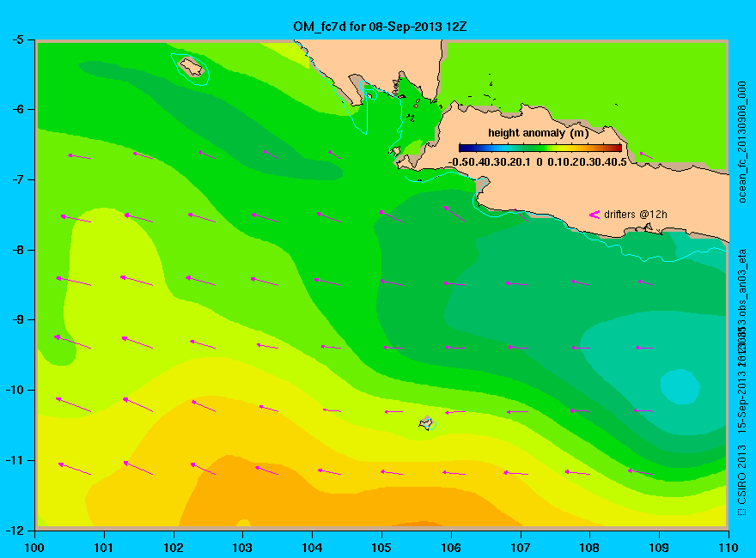Click the y-axis label '-12'
This screenshot has height=558, width=756.
point(14,531)
